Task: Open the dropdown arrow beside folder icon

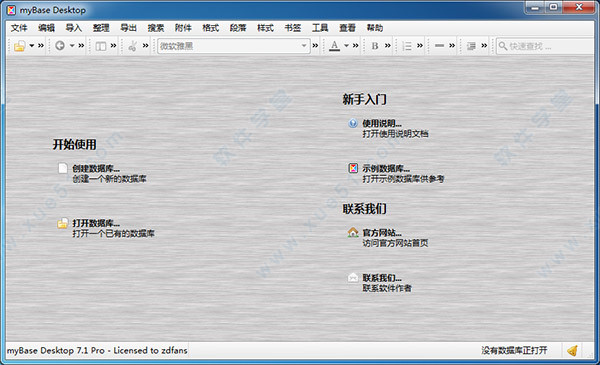Action: click(32, 46)
